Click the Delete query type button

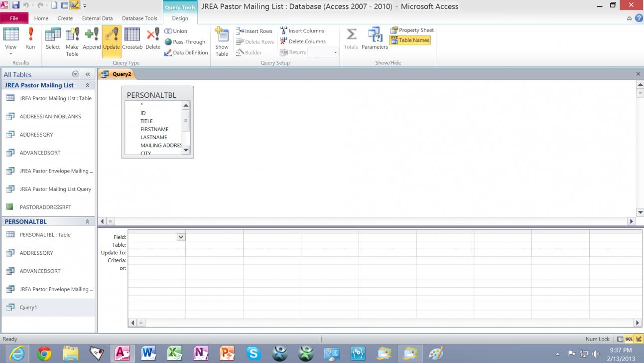[x=153, y=38]
